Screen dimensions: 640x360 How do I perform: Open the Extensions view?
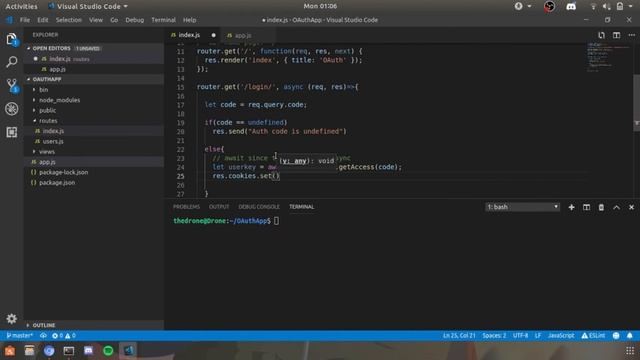pyautogui.click(x=11, y=132)
